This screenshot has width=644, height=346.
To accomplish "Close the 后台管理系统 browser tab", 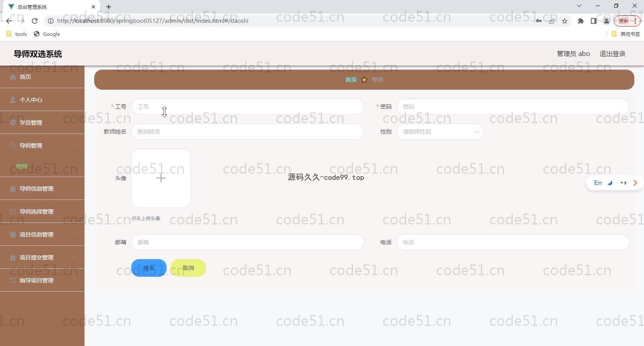I will tap(93, 7).
